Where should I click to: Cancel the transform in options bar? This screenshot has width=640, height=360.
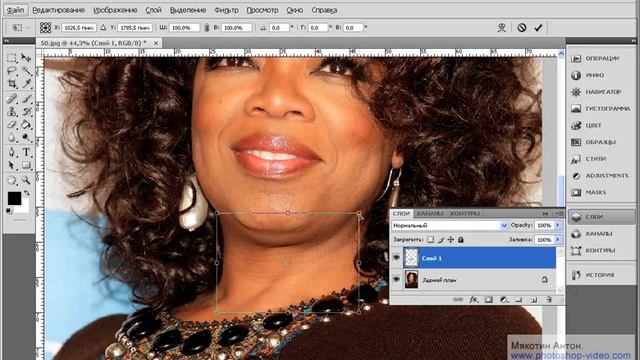pyautogui.click(x=522, y=28)
